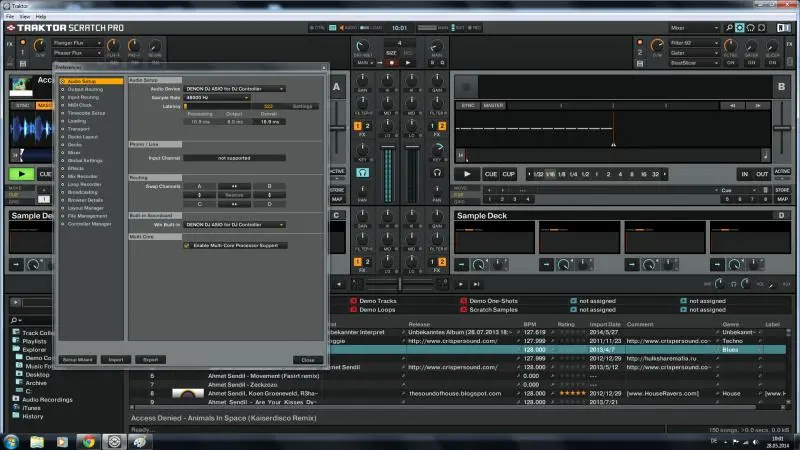Enable Multi-Core Processor Support checkbox
This screenshot has height=450, width=800.
[x=188, y=245]
